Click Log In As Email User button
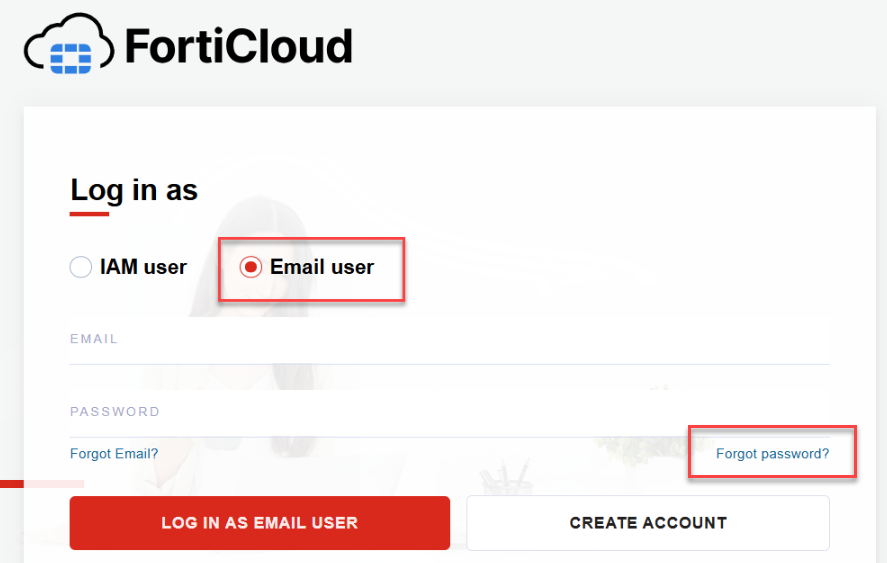 (x=260, y=523)
